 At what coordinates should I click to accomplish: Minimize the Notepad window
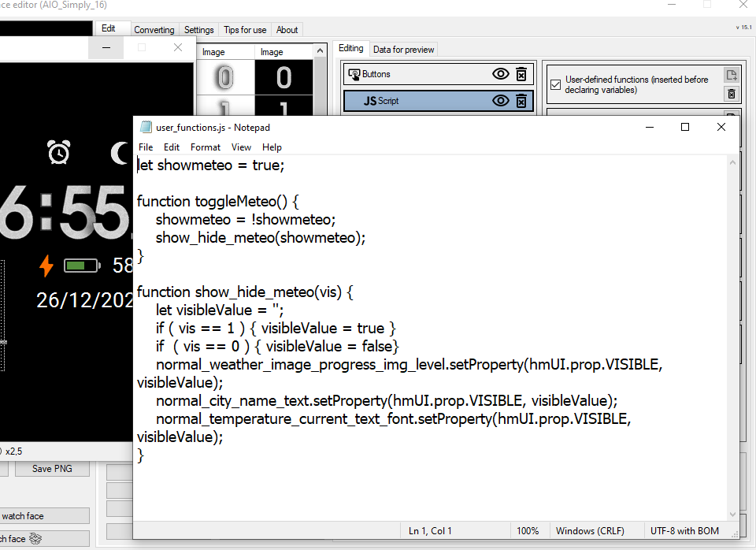[x=650, y=127]
